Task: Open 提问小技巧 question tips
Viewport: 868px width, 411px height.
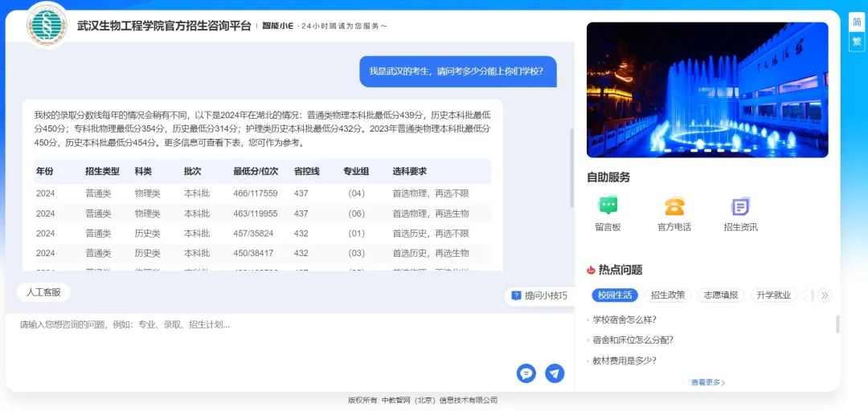Action: [x=539, y=295]
